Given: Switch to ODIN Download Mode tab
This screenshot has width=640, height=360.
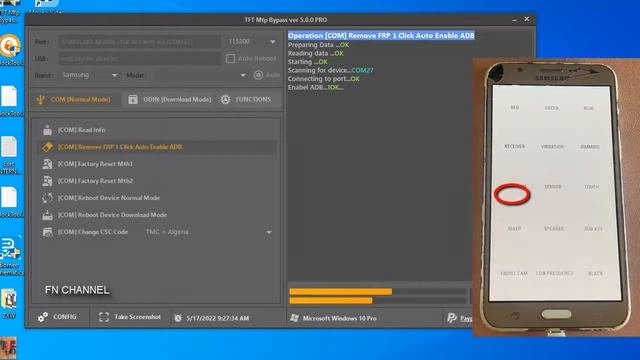Looking at the screenshot, I should pyautogui.click(x=170, y=100).
